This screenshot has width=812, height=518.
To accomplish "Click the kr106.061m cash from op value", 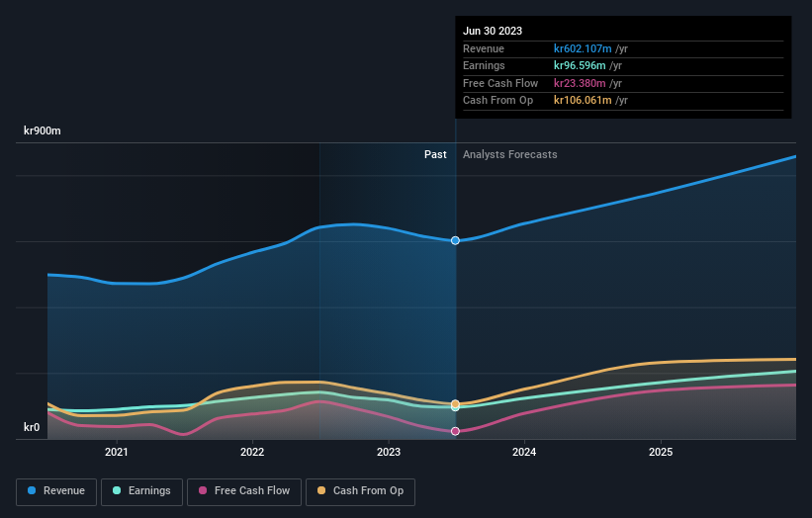I will click(x=583, y=101).
